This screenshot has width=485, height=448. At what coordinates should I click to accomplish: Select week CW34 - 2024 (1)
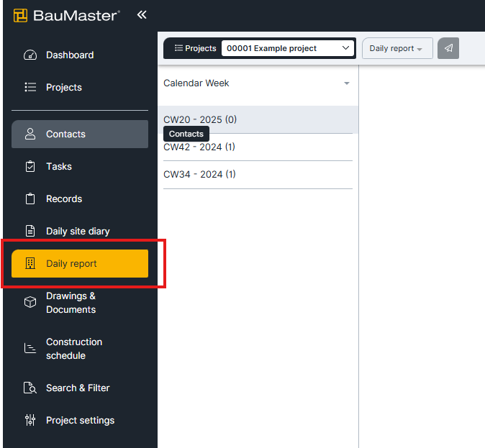coord(258,175)
